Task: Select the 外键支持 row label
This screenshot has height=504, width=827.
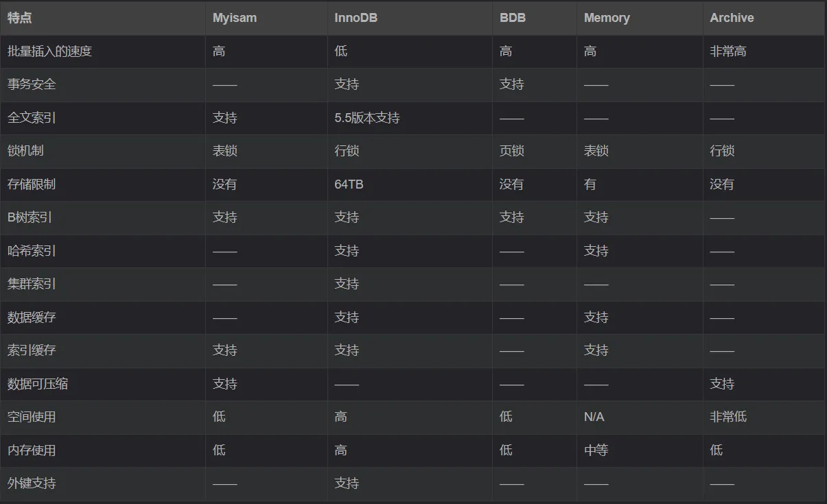Action: 32,483
